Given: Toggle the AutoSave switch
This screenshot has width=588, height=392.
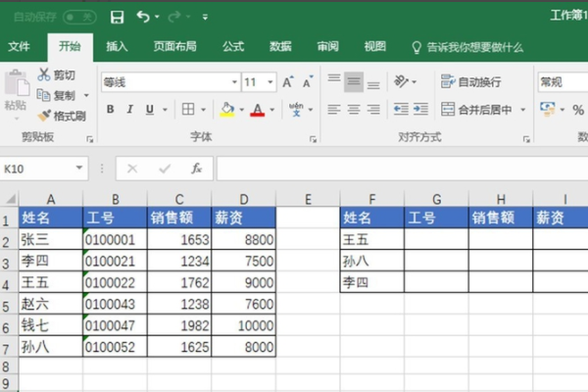Looking at the screenshot, I should pyautogui.click(x=78, y=17).
